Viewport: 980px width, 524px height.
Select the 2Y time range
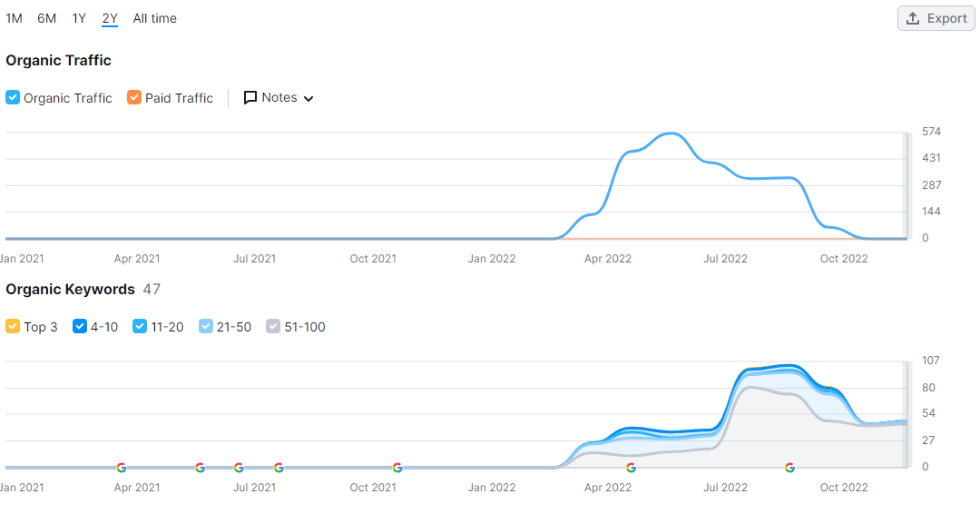pos(110,19)
